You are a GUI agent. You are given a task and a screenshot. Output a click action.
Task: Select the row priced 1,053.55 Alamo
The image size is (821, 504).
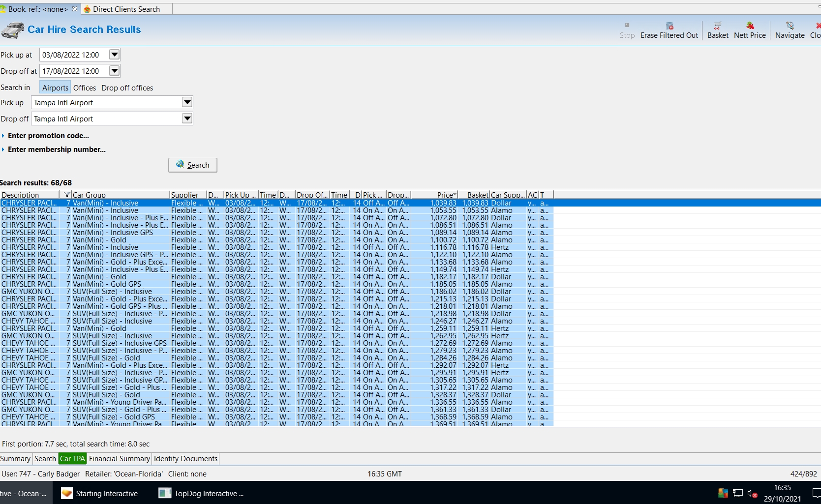(x=276, y=210)
